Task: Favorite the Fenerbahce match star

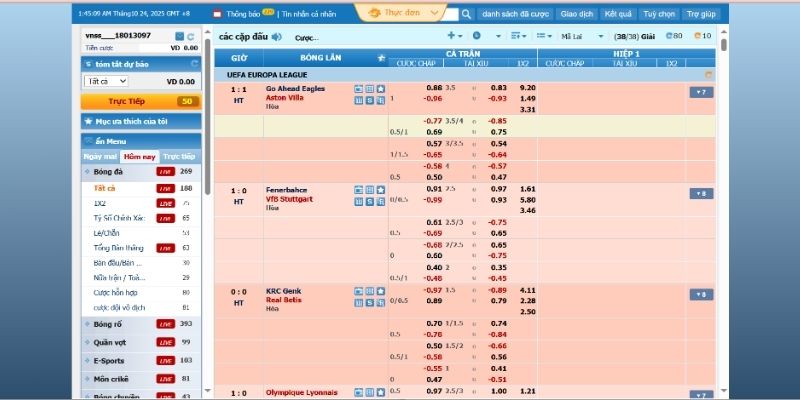Action: pyautogui.click(x=380, y=189)
